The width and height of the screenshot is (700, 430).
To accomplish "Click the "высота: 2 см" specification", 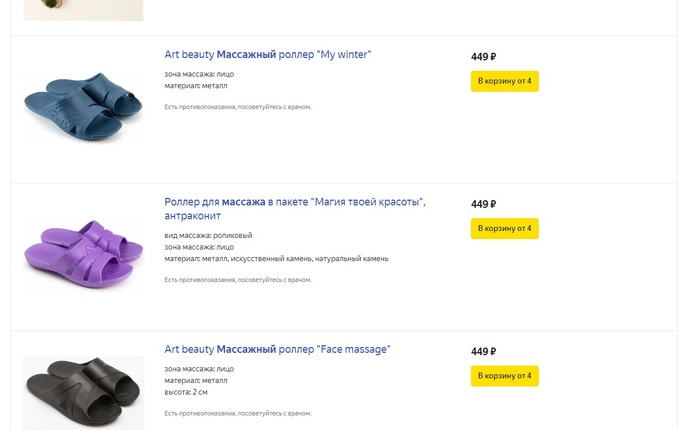I will pos(186,392).
